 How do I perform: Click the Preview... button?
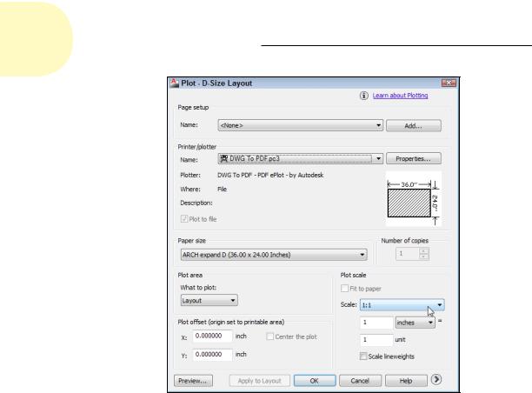click(193, 381)
